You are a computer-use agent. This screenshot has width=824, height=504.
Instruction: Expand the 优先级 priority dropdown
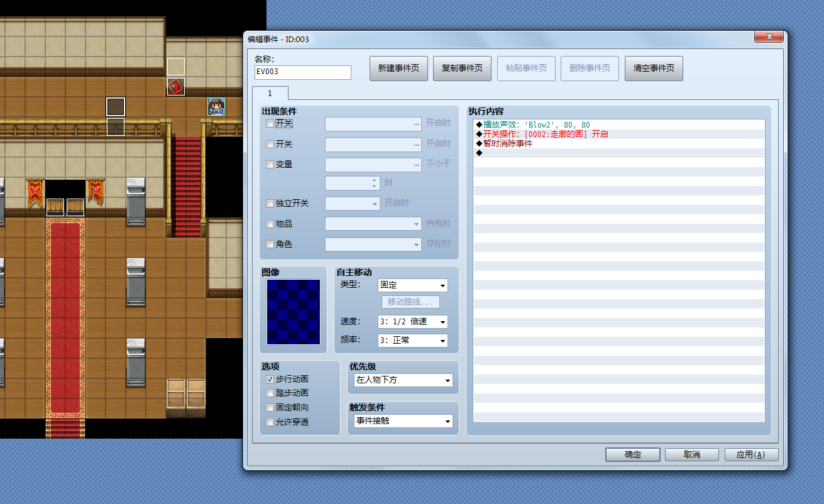(404, 380)
